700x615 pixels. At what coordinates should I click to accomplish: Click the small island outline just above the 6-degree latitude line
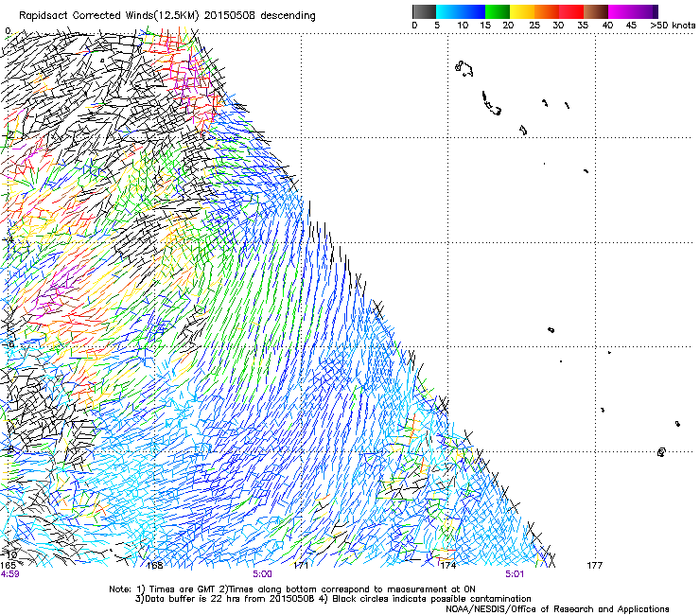pos(551,330)
